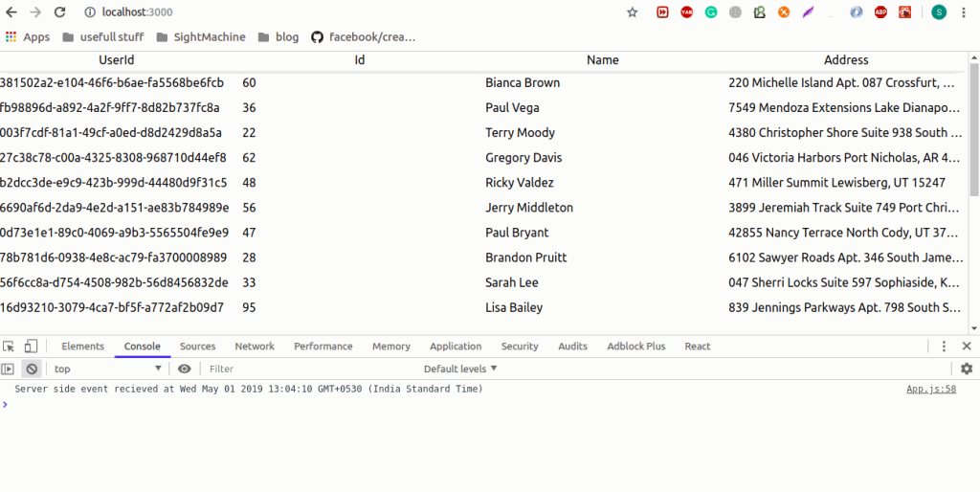Open the Performance tab

(x=323, y=347)
